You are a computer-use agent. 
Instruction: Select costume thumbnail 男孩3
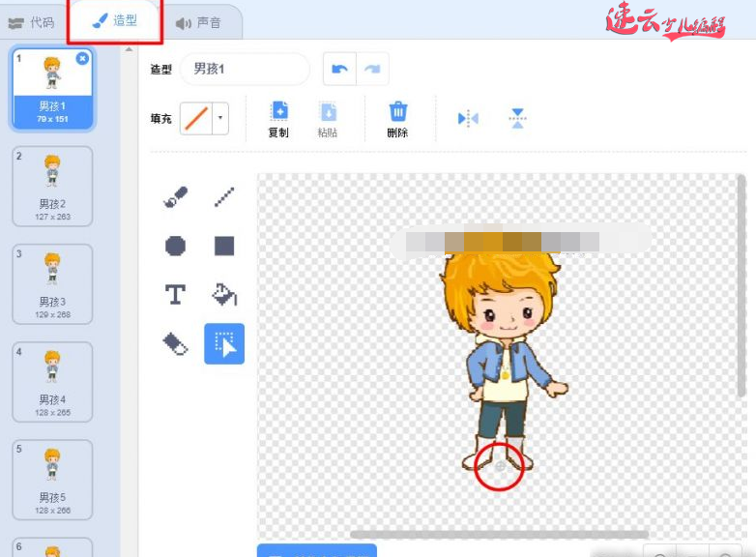tap(52, 284)
